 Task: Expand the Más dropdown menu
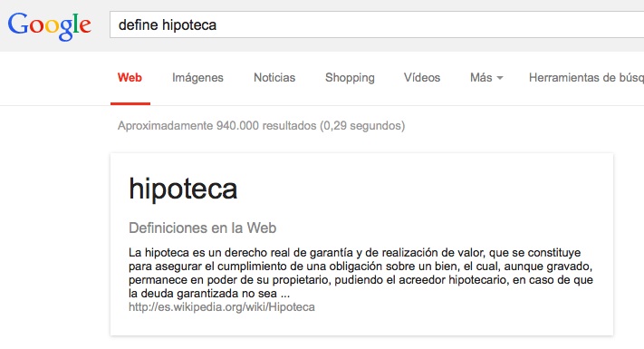(486, 77)
